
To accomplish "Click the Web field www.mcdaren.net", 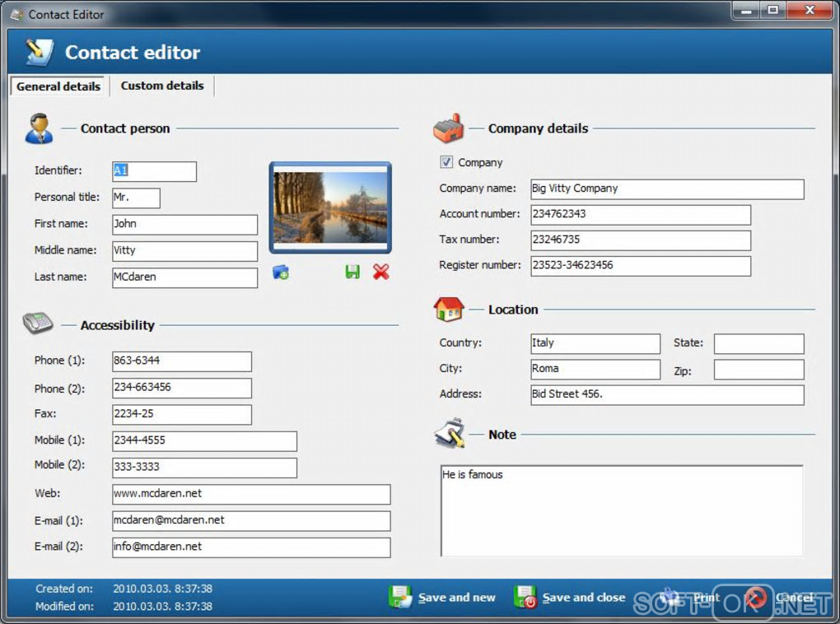I will (x=251, y=494).
